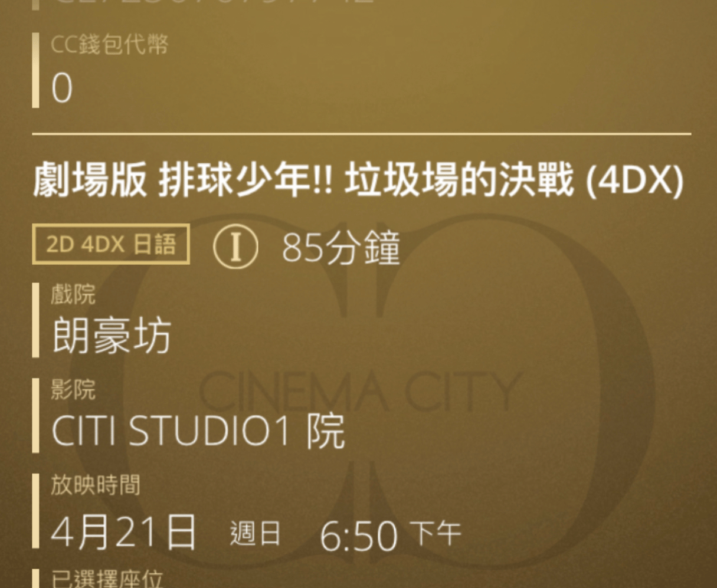Tap the CC wallet token value 0
The image size is (717, 588).
coord(62,89)
